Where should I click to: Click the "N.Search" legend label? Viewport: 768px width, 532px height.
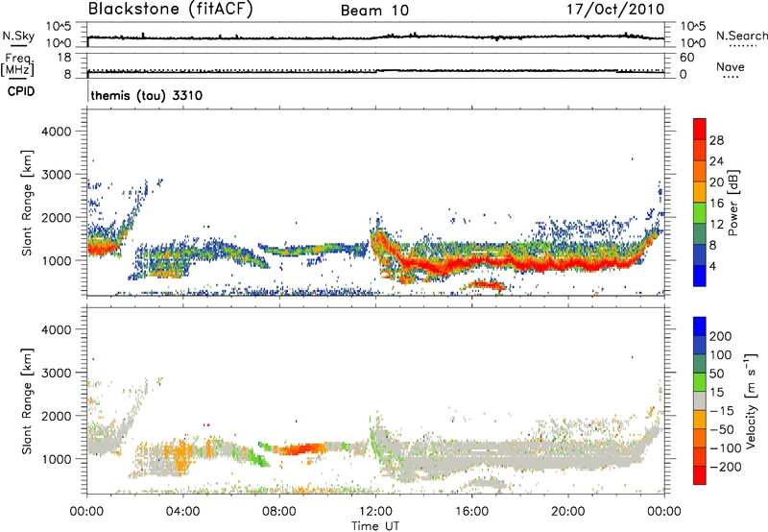[x=741, y=36]
